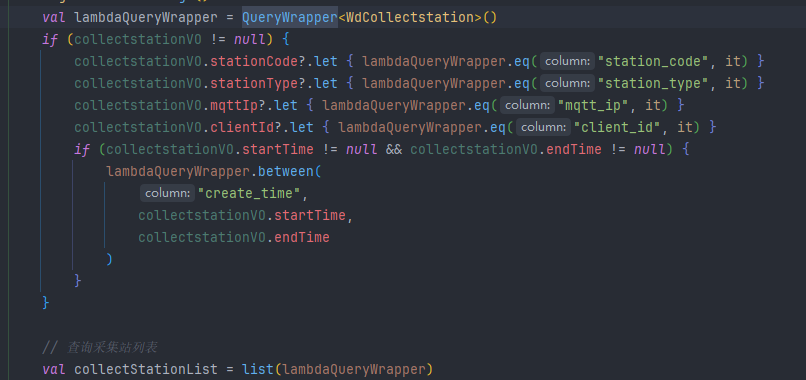The width and height of the screenshot is (806, 380).
Task: Click the between method call
Action: click(x=286, y=171)
